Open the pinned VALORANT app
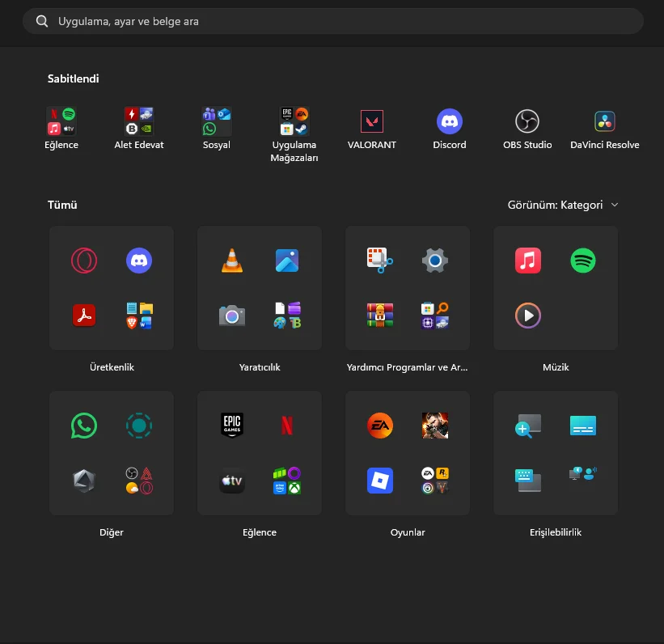The height and width of the screenshot is (644, 664). (371, 121)
